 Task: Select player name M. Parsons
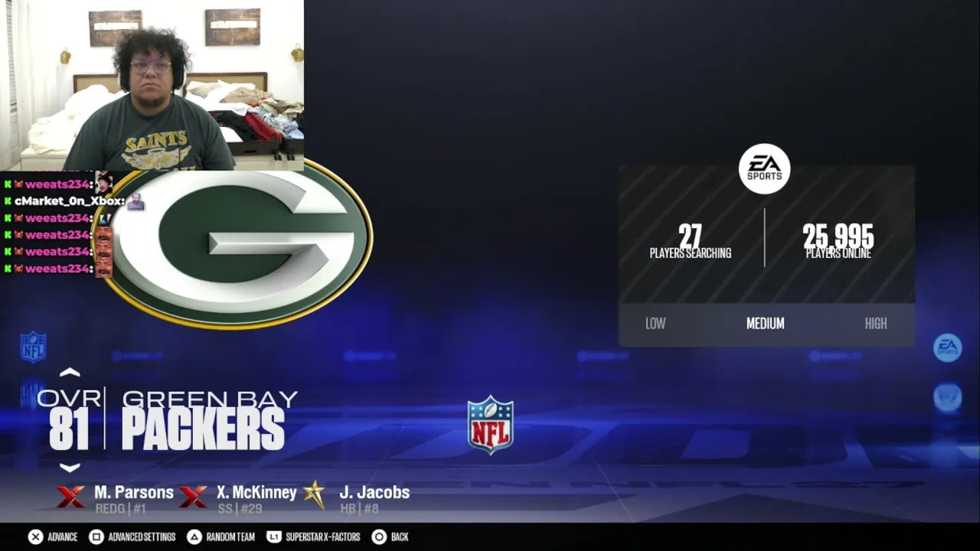tap(134, 492)
